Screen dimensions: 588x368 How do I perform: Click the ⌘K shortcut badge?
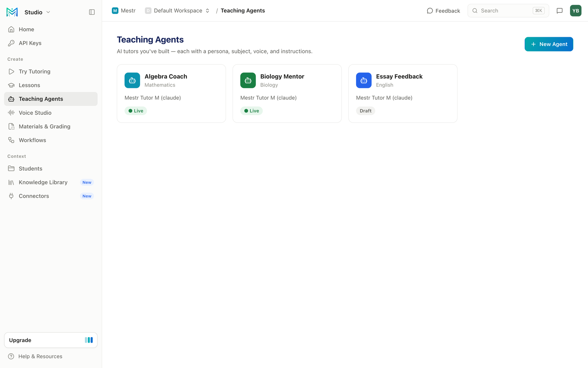point(539,11)
